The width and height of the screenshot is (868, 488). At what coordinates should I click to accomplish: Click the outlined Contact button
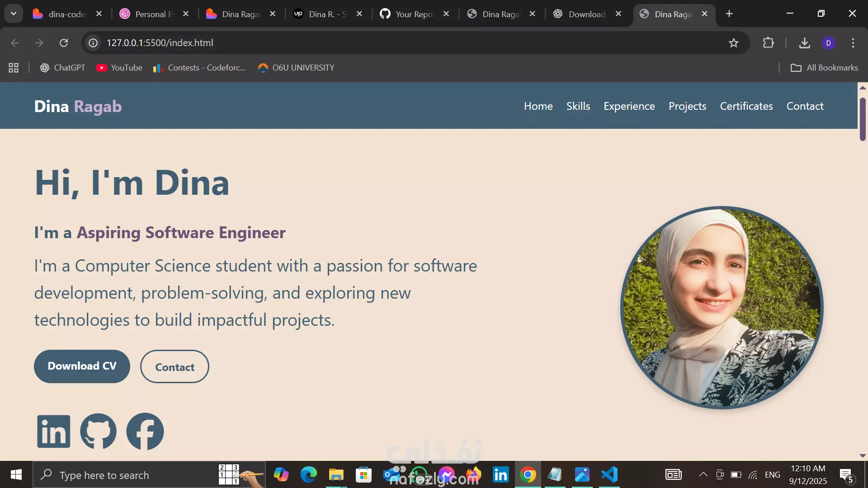tap(175, 367)
